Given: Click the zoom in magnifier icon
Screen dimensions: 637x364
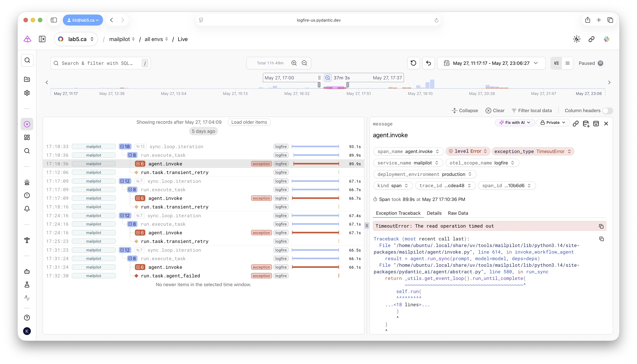Looking at the screenshot, I should [x=294, y=63].
